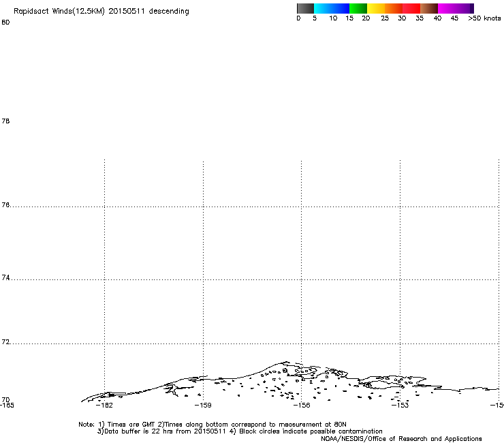
Task: Click the red 30-35 knots color band
Action: coord(411,8)
